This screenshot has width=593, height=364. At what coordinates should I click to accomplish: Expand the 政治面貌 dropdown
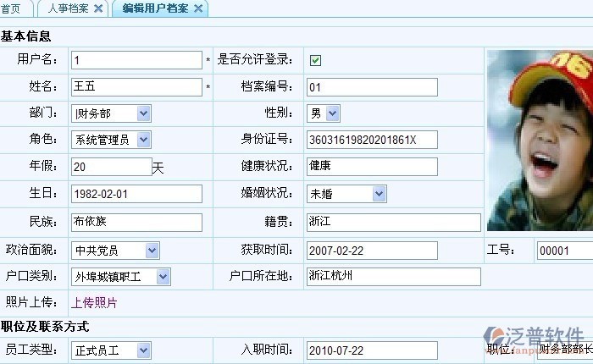(151, 251)
